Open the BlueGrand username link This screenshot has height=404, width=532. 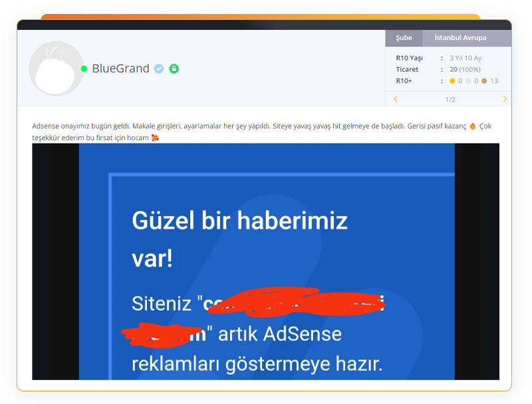121,68
